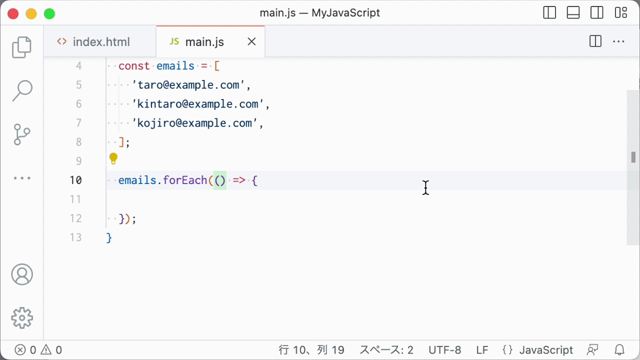Open the Customize Layout menu
Screen dimensions: 640x360
tap(621, 13)
